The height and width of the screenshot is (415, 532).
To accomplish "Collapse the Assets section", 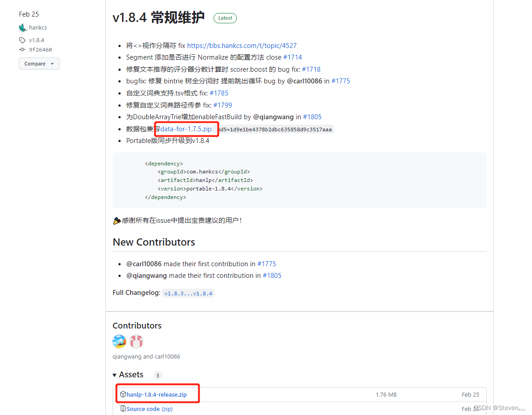I will pos(115,375).
